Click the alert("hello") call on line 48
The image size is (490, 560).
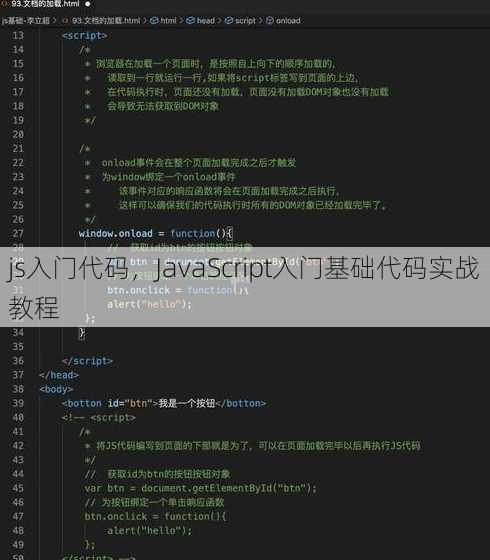(150, 531)
